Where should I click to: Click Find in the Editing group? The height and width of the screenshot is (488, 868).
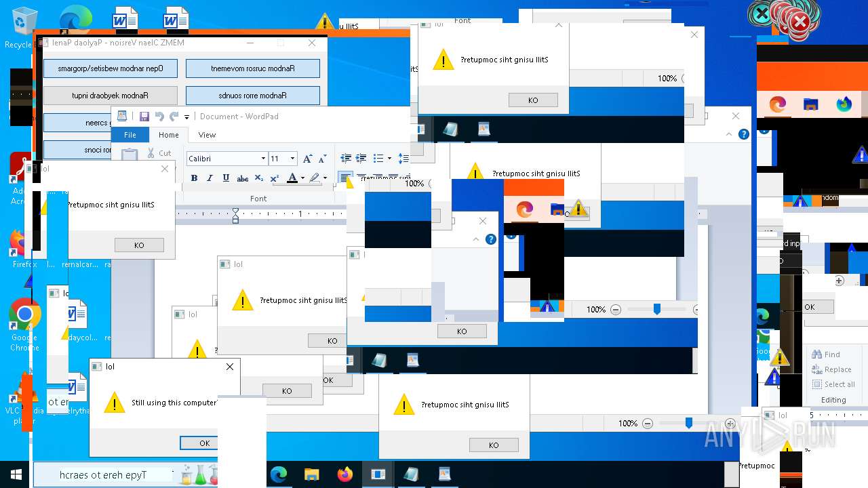pos(827,354)
